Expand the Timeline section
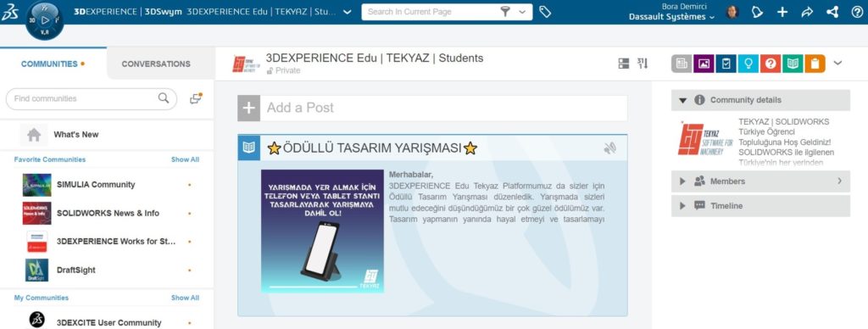 coord(760,205)
